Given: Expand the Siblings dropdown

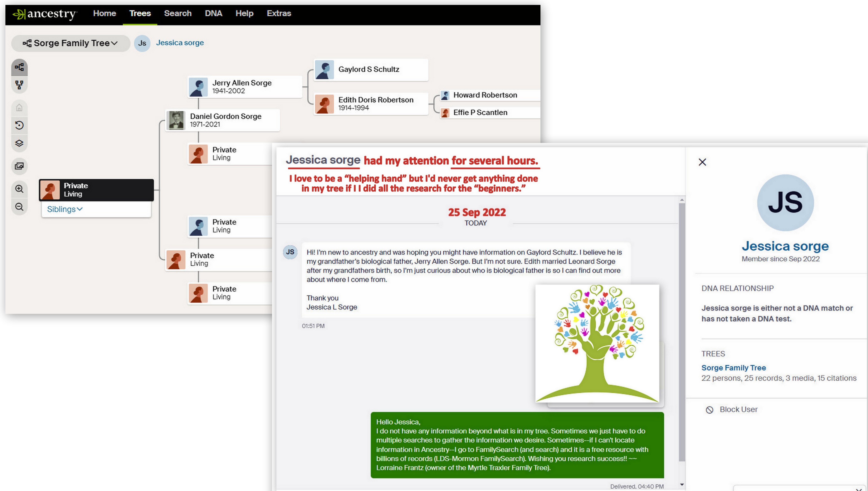Looking at the screenshot, I should [x=64, y=209].
